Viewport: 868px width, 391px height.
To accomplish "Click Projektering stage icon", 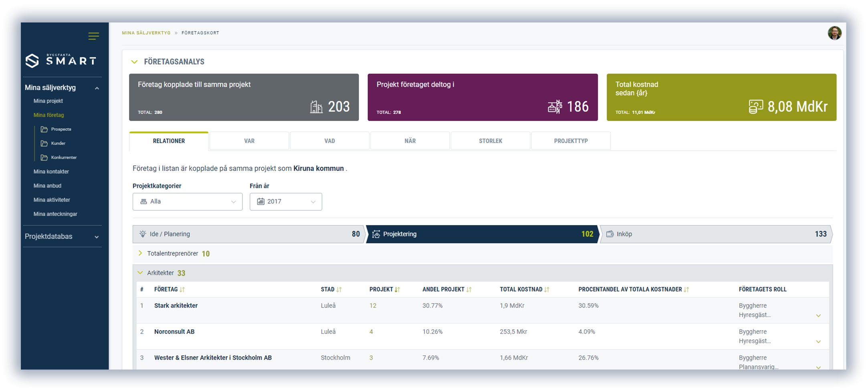I will pyautogui.click(x=376, y=234).
